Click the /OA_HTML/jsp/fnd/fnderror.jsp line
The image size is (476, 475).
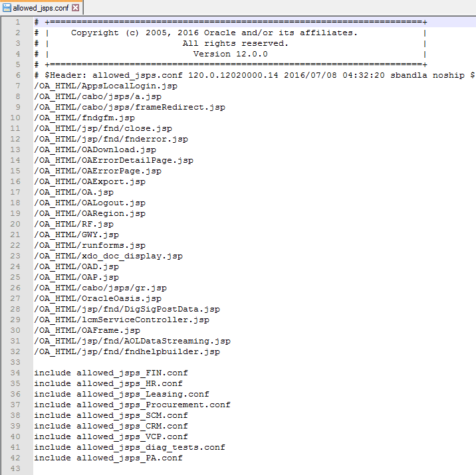coord(111,139)
